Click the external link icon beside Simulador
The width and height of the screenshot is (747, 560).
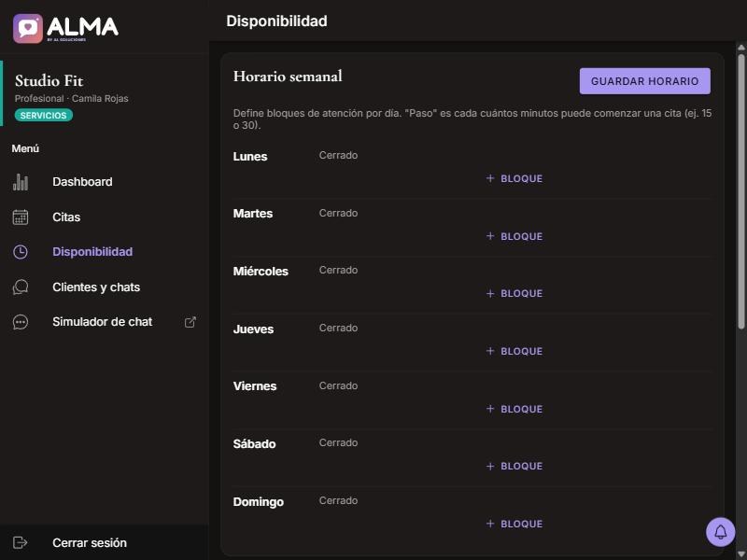[x=190, y=322]
